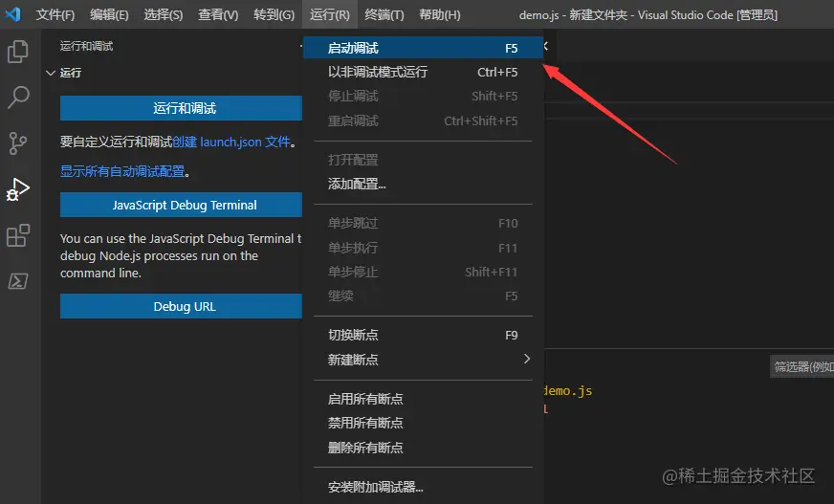Image resolution: width=834 pixels, height=504 pixels.
Task: Choose 启动调试 F5 menu entry
Action: [424, 48]
